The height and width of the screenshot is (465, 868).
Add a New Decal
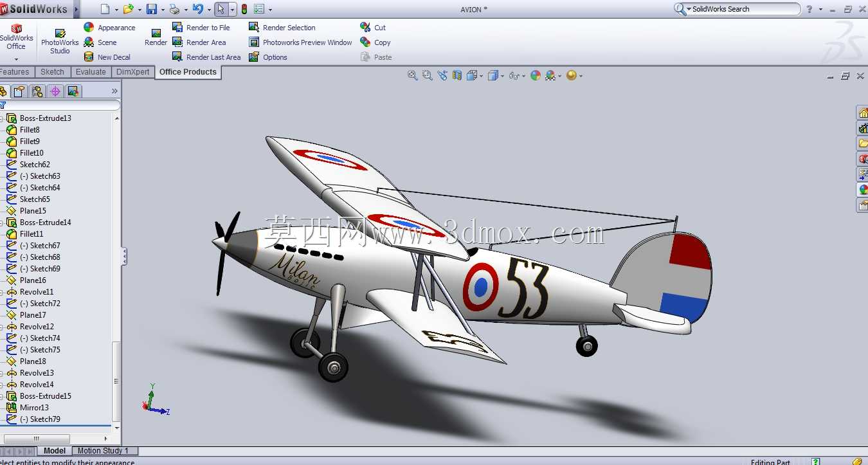(107, 57)
